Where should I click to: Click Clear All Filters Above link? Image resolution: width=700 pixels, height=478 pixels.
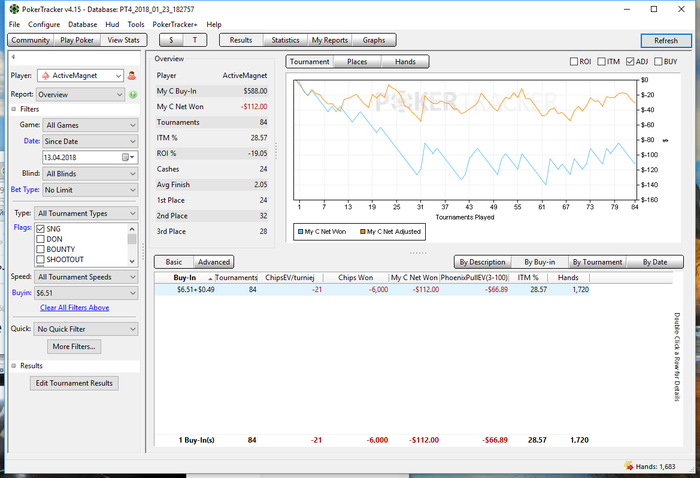(75, 308)
